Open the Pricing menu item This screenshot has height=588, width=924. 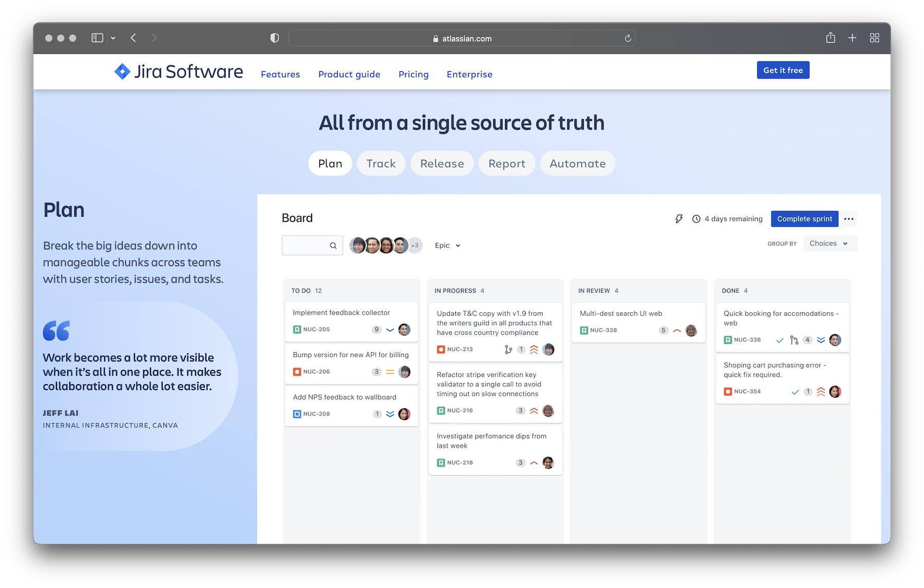(x=413, y=74)
